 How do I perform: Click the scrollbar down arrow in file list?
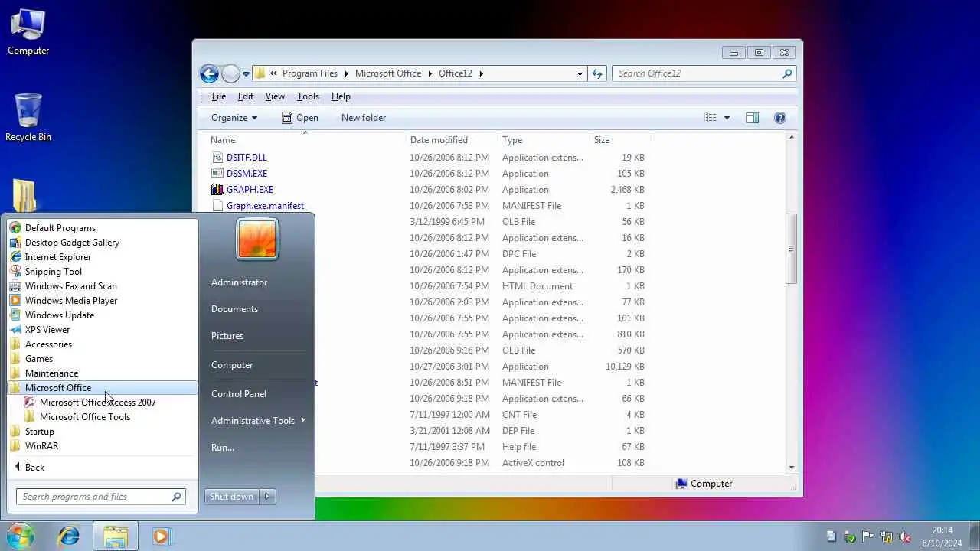click(791, 467)
